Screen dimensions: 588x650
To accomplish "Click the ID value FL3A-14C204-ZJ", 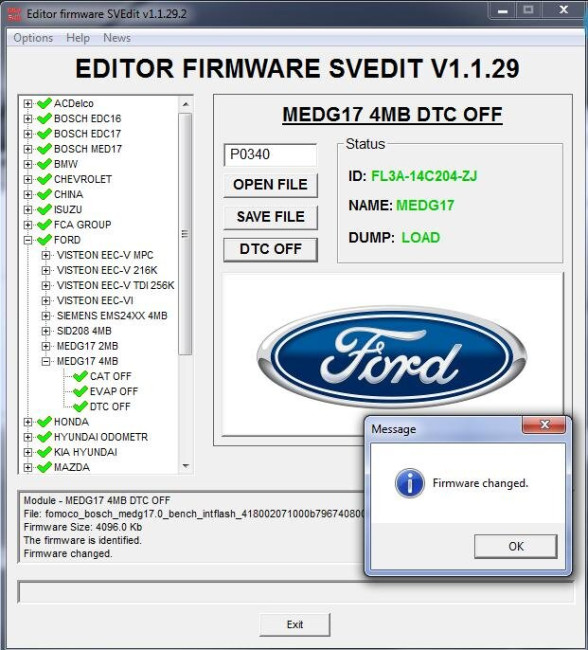I will coord(424,176).
